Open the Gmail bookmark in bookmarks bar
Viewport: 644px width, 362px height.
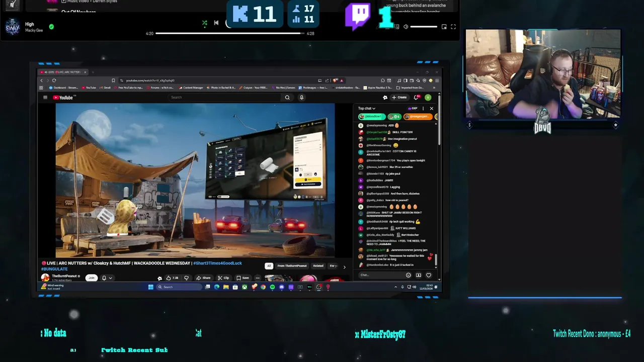point(105,87)
